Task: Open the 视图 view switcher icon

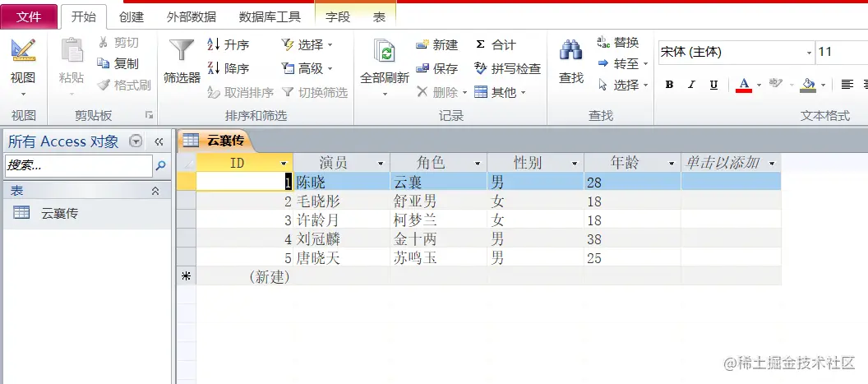Action: [x=23, y=50]
